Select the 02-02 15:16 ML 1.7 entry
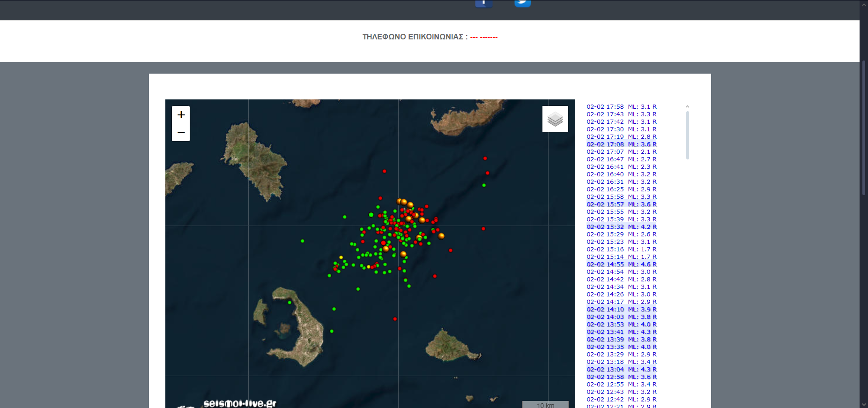This screenshot has width=868, height=408. tap(622, 249)
